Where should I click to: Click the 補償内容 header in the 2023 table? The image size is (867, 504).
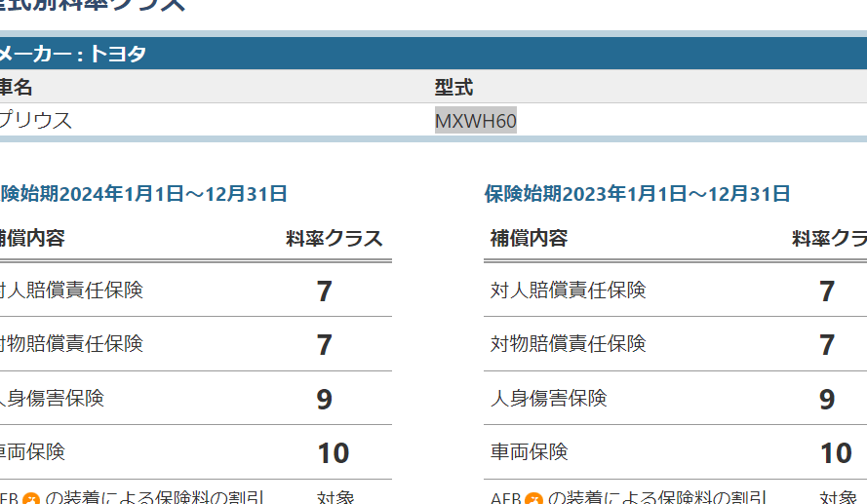point(529,238)
